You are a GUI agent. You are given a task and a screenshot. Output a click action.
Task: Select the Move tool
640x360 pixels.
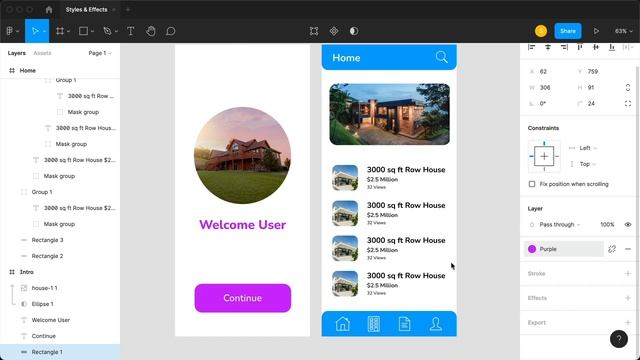pos(35,31)
